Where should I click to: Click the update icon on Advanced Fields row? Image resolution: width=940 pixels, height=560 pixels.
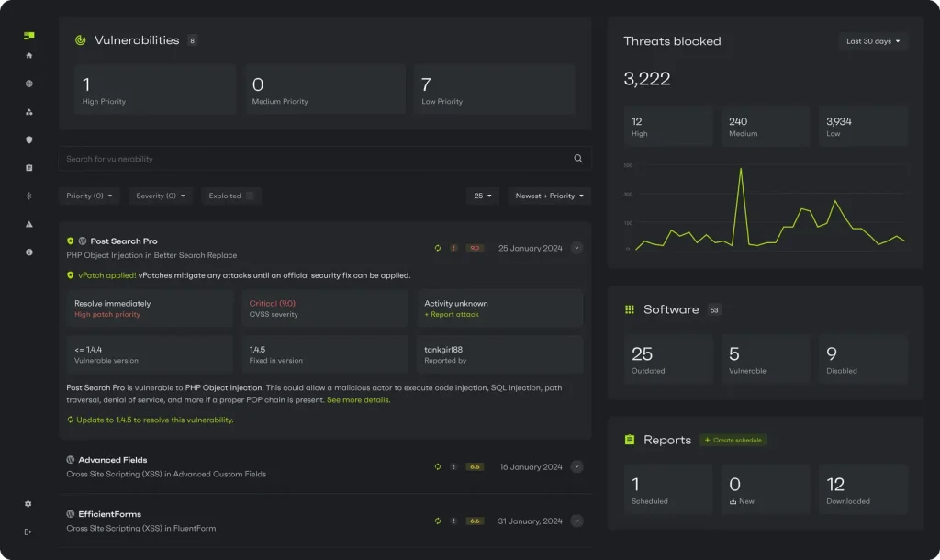(x=438, y=466)
